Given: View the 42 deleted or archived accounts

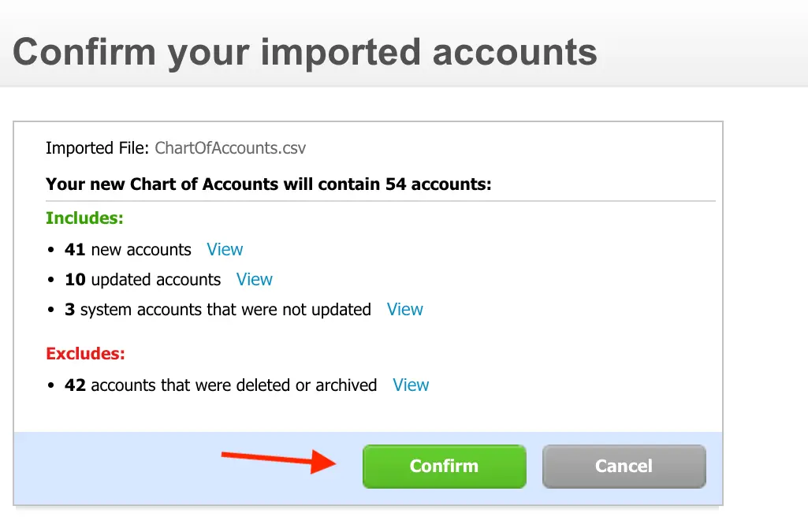Looking at the screenshot, I should pos(411,385).
